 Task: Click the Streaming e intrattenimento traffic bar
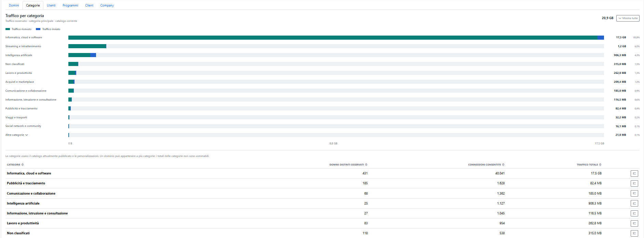87,46
